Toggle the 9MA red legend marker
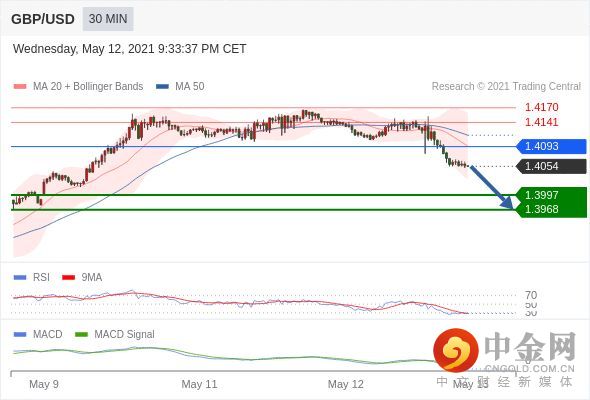 click(x=68, y=278)
